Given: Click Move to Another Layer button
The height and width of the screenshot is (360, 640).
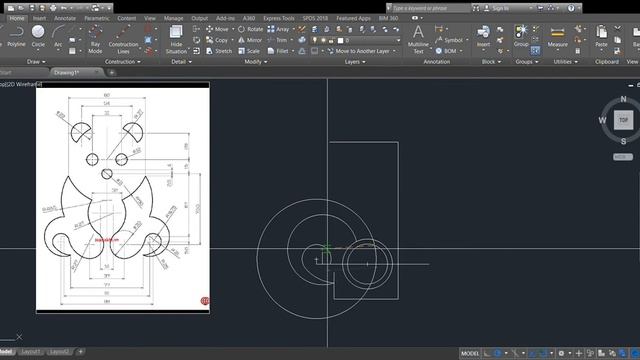Looking at the screenshot, I should click(x=361, y=51).
